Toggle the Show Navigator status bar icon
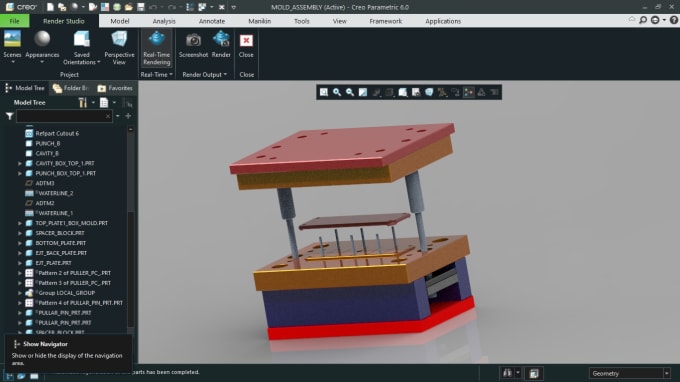Viewport: 680px width, 382px height. click(9, 376)
